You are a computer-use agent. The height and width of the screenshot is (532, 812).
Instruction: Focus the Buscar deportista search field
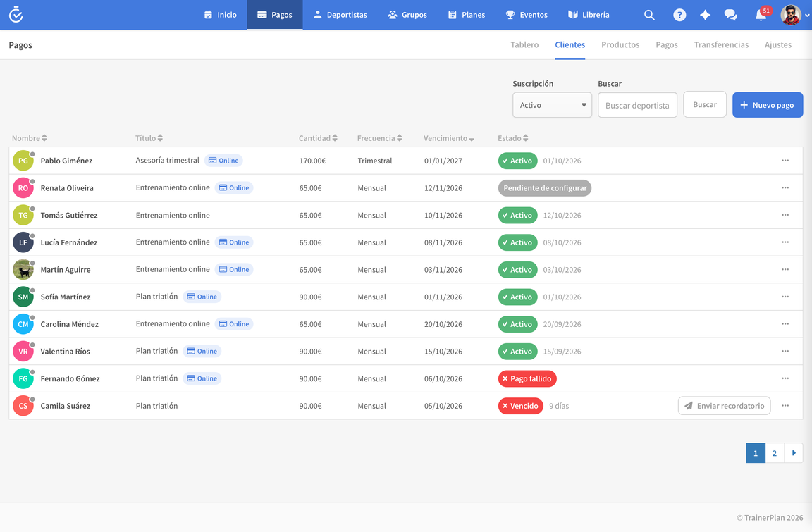637,105
